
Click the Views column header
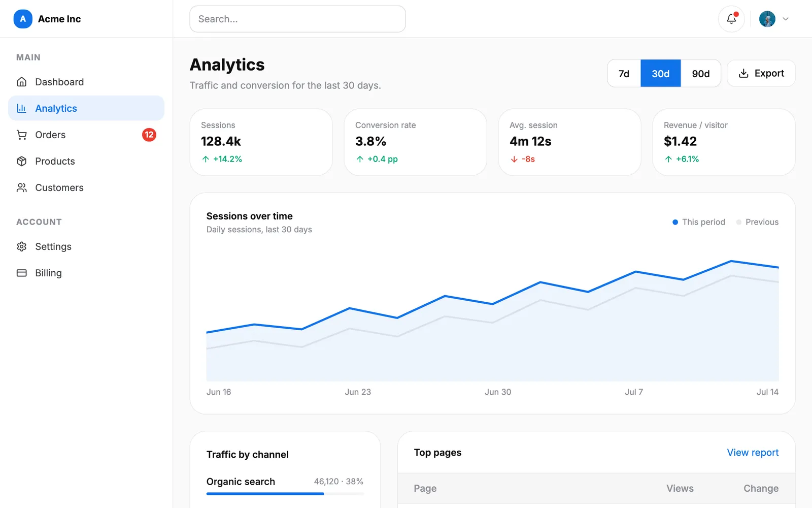(x=680, y=488)
